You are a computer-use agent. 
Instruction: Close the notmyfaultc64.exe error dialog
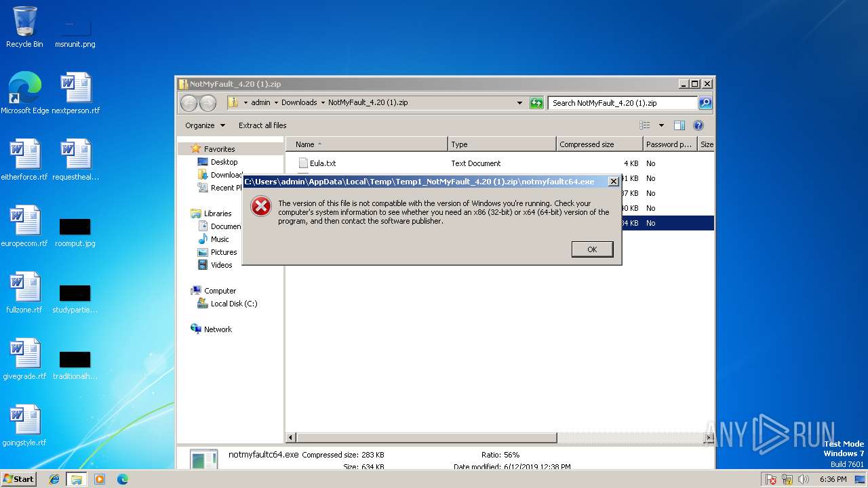613,182
